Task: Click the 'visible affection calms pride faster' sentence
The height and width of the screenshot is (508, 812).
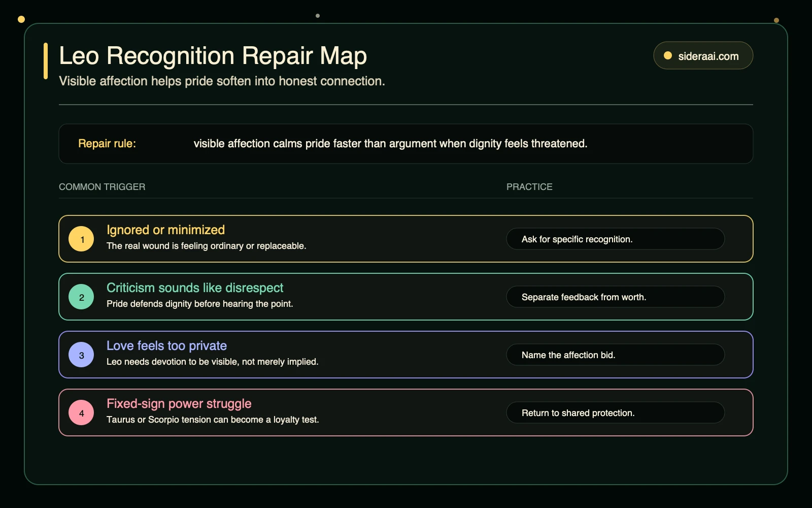Action: [x=390, y=144]
